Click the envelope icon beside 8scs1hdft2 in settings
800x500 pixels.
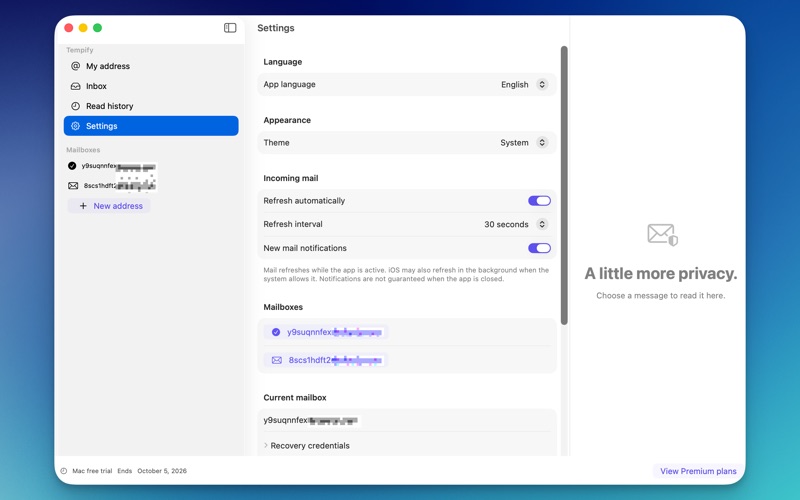[x=277, y=360]
